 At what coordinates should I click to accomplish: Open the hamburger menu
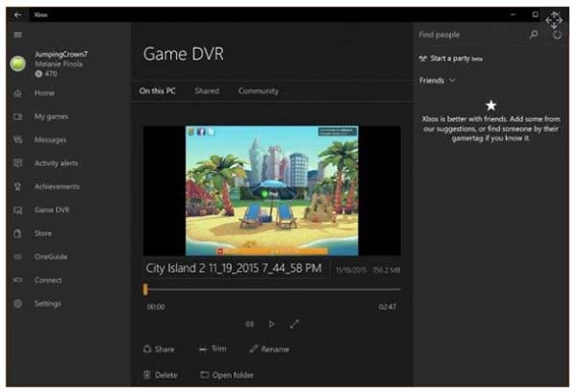(x=17, y=35)
